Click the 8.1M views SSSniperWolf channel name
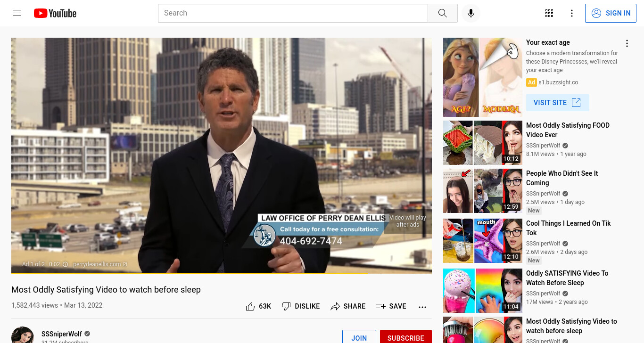 543,146
